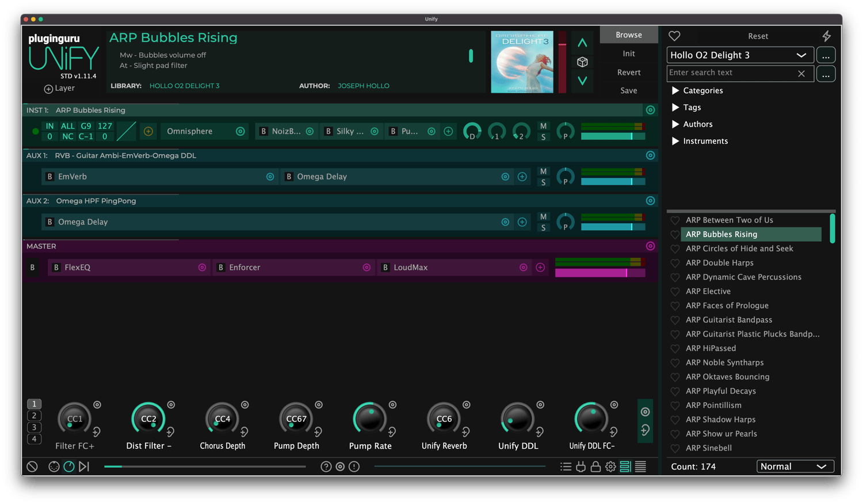This screenshot has height=504, width=863.
Task: Add plugin after Omega Delay in AUX 2
Action: (522, 222)
